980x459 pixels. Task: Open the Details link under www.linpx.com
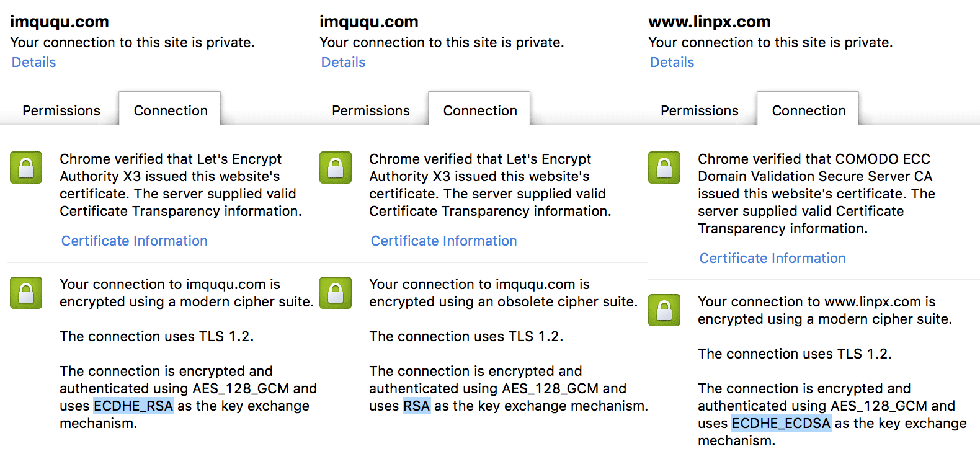click(672, 62)
